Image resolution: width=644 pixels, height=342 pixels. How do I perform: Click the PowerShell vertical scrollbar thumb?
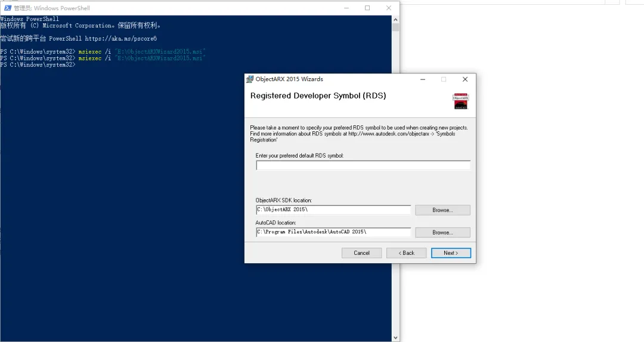[x=395, y=27]
